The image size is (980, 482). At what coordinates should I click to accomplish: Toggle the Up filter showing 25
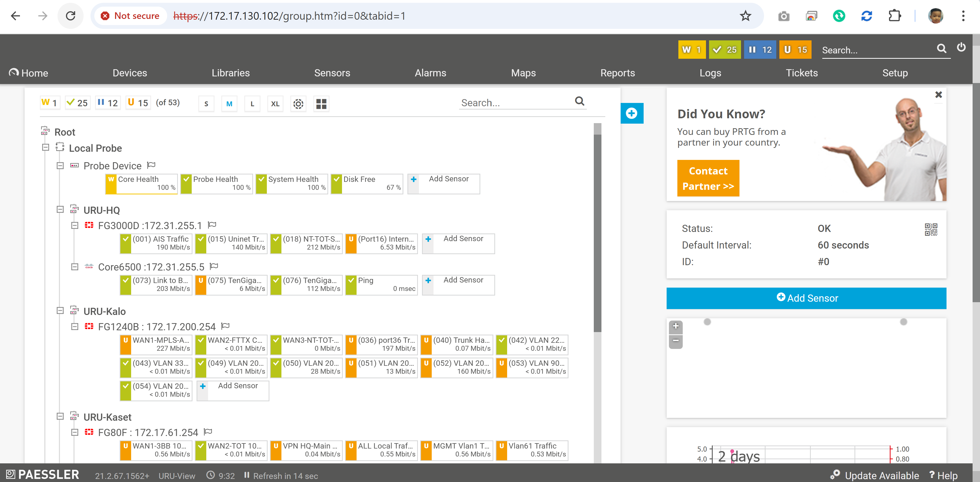point(77,103)
